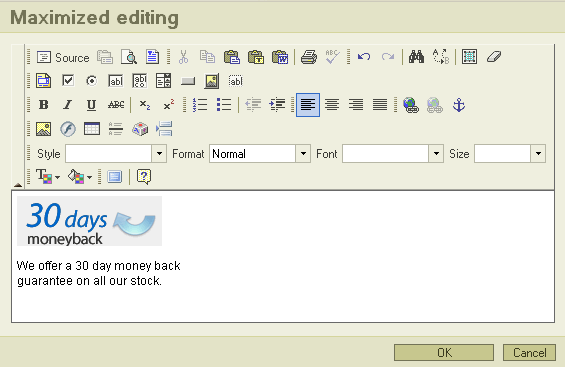565x367 pixels.
Task: Select the 30 days moneyback image
Action: point(89,221)
